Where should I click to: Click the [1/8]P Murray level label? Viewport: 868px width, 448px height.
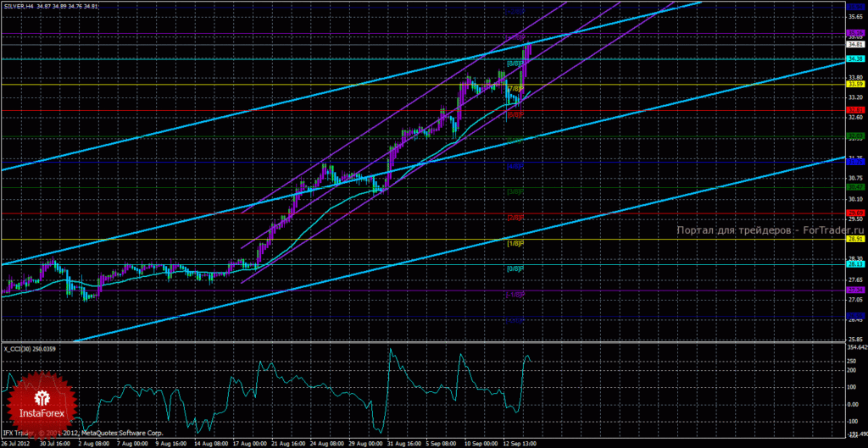click(515, 243)
